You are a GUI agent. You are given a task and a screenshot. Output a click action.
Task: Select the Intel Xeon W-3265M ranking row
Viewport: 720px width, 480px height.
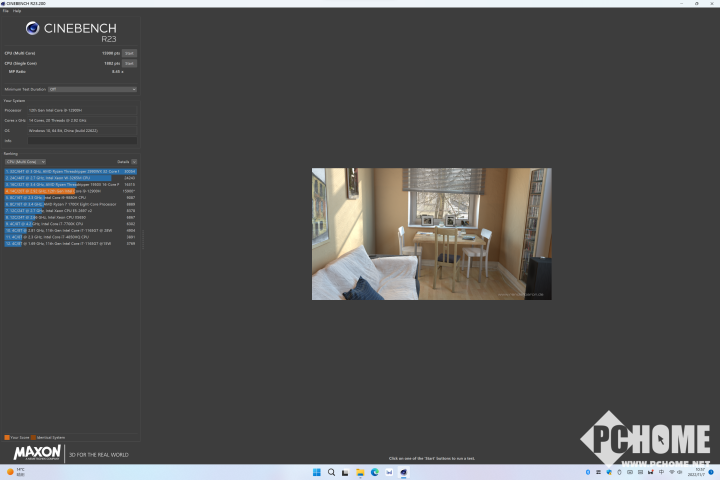tap(71, 178)
